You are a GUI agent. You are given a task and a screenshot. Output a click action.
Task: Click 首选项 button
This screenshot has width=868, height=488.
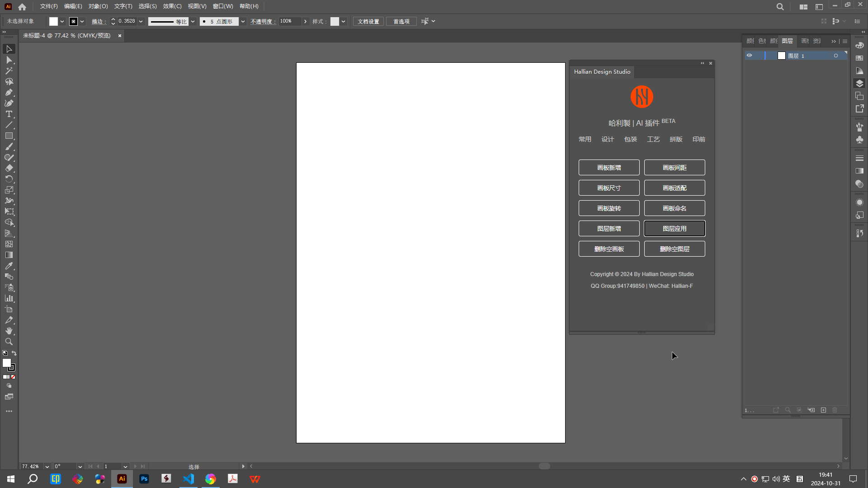[x=401, y=21]
